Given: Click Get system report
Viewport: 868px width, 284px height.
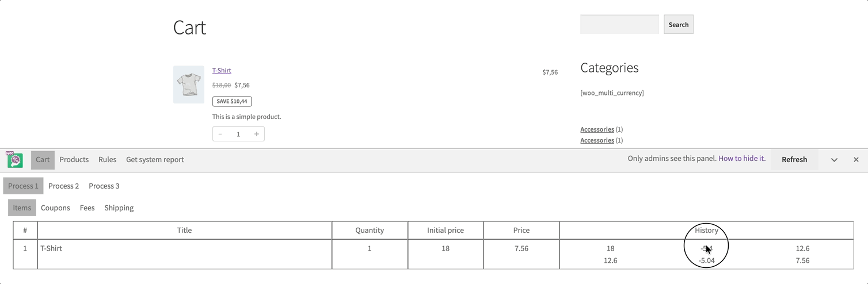Looking at the screenshot, I should [155, 160].
